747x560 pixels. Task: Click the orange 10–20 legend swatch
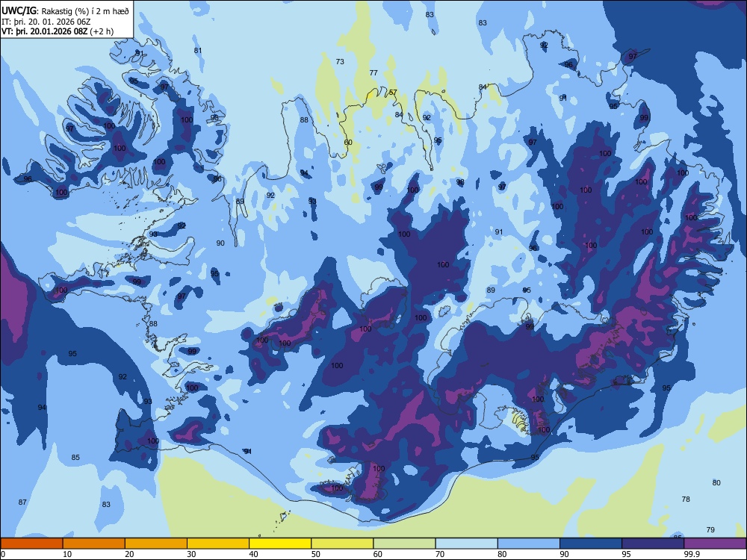point(94,544)
